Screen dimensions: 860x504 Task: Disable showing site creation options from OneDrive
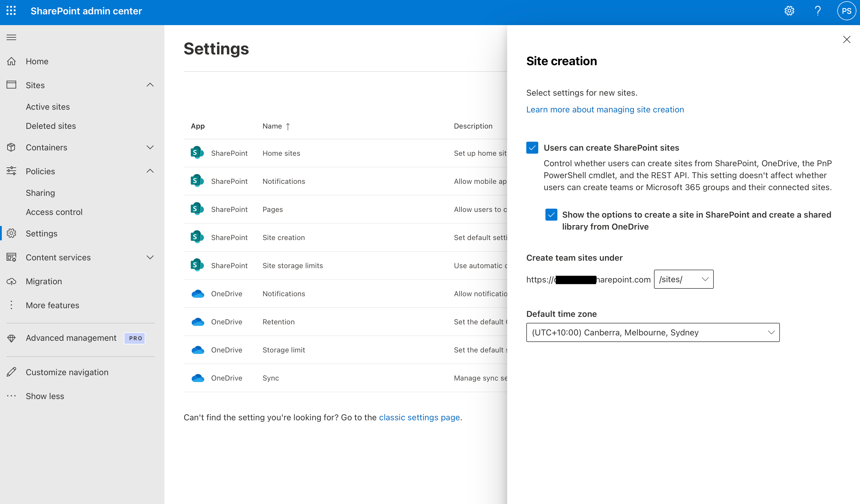[x=551, y=215]
